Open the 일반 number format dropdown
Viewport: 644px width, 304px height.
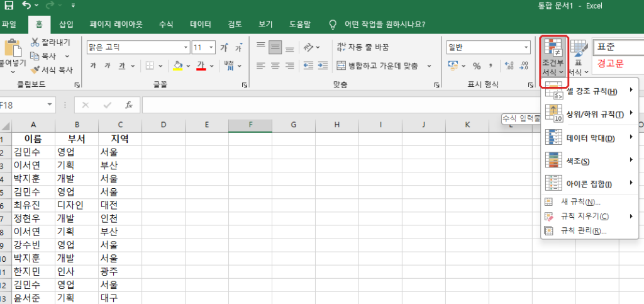[527, 48]
